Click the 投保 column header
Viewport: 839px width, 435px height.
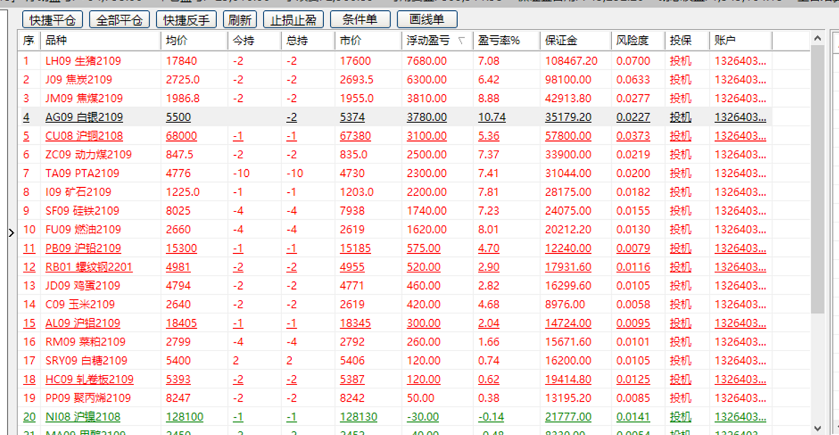[687, 41]
